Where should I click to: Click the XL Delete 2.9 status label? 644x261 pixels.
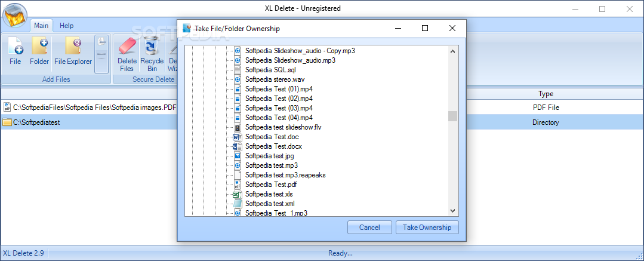coord(23,253)
